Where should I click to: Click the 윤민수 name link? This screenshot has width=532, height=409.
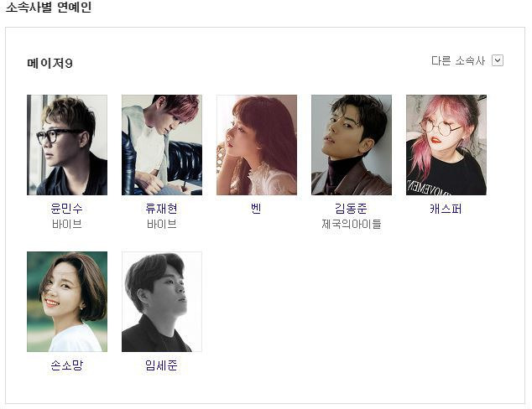[x=67, y=208]
